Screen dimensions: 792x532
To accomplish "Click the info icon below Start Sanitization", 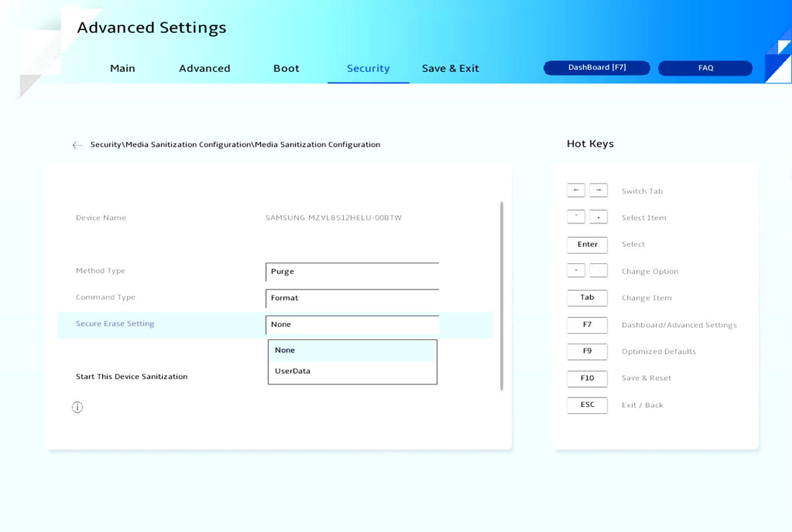I will coord(78,407).
